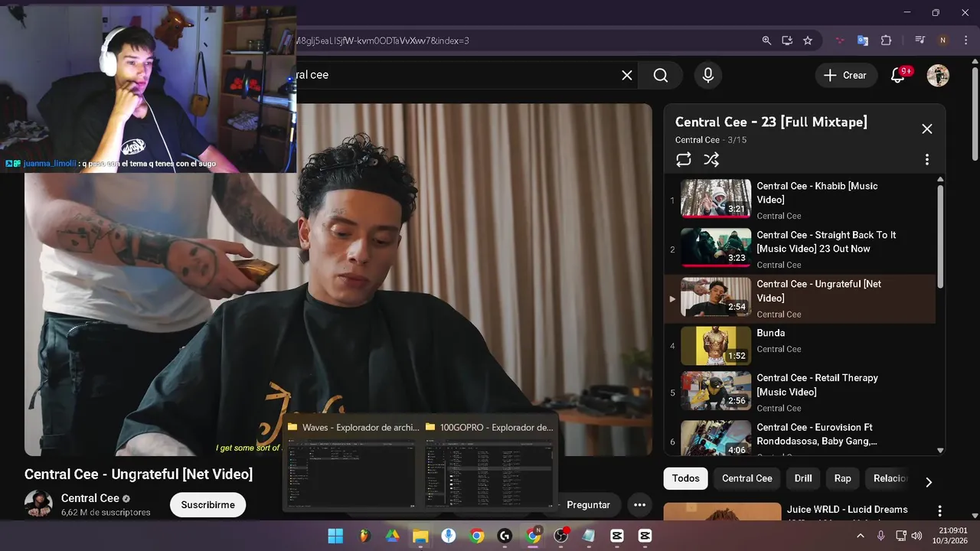980x551 pixels.
Task: Open the first Chrome taskbar icon
Action: coord(477,536)
